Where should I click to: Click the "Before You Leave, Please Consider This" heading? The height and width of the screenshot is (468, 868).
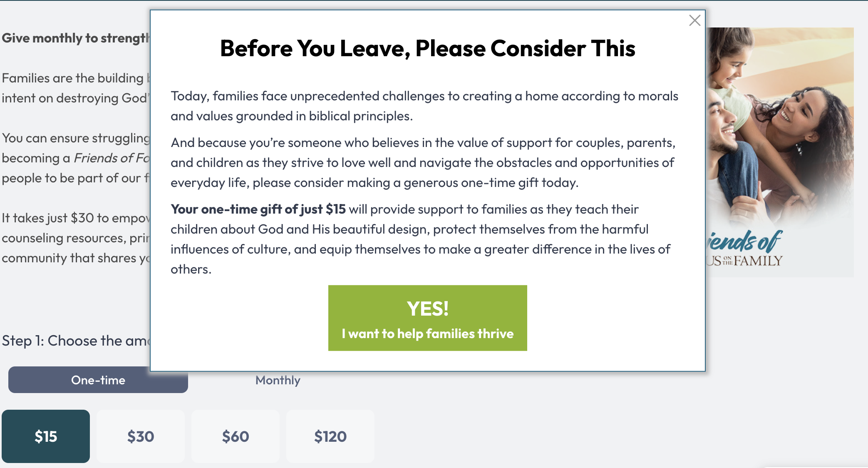tap(427, 48)
